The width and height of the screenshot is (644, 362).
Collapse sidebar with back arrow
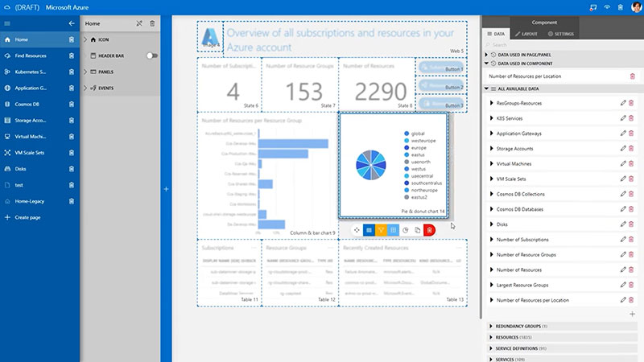pyautogui.click(x=72, y=23)
